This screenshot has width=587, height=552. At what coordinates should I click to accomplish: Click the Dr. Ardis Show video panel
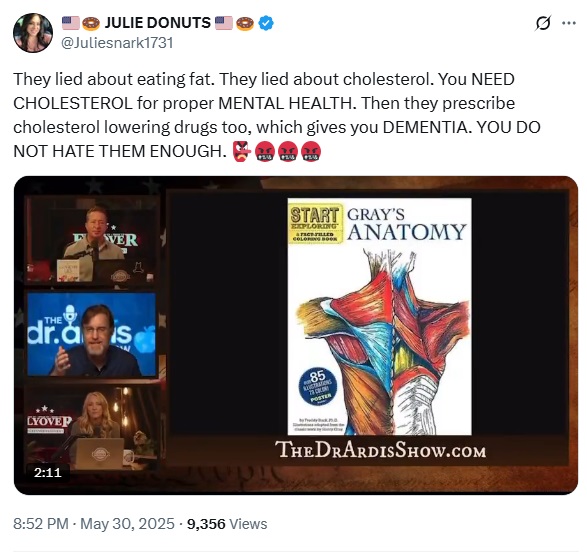click(91, 334)
